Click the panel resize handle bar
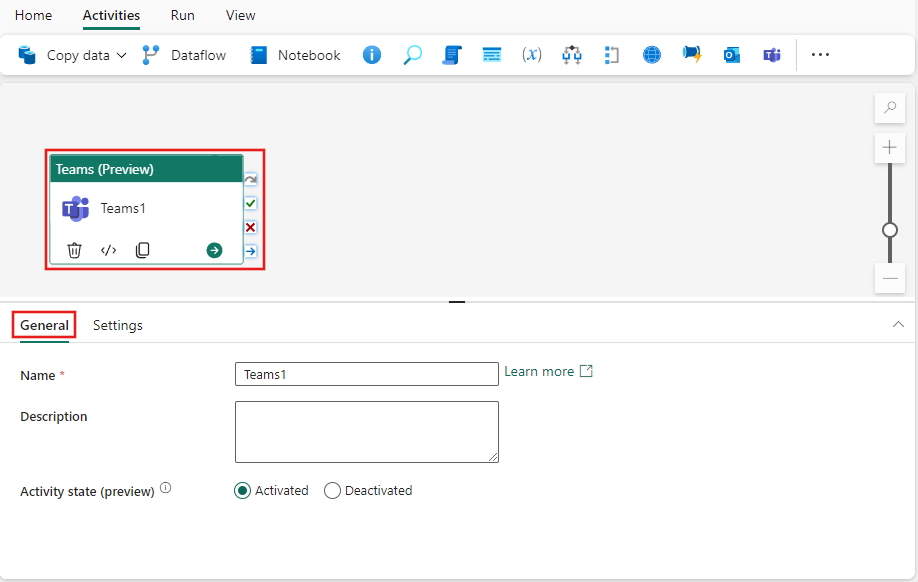The width and height of the screenshot is (918, 582). click(x=457, y=302)
